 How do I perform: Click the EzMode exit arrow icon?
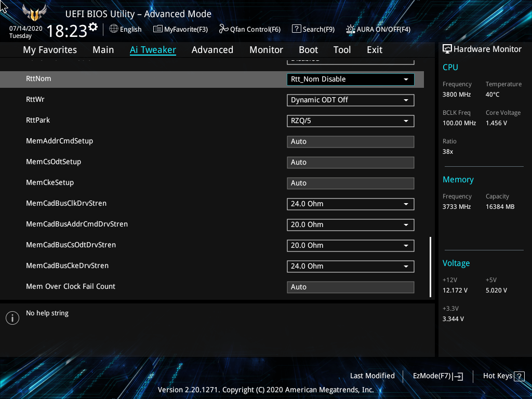pos(458,376)
